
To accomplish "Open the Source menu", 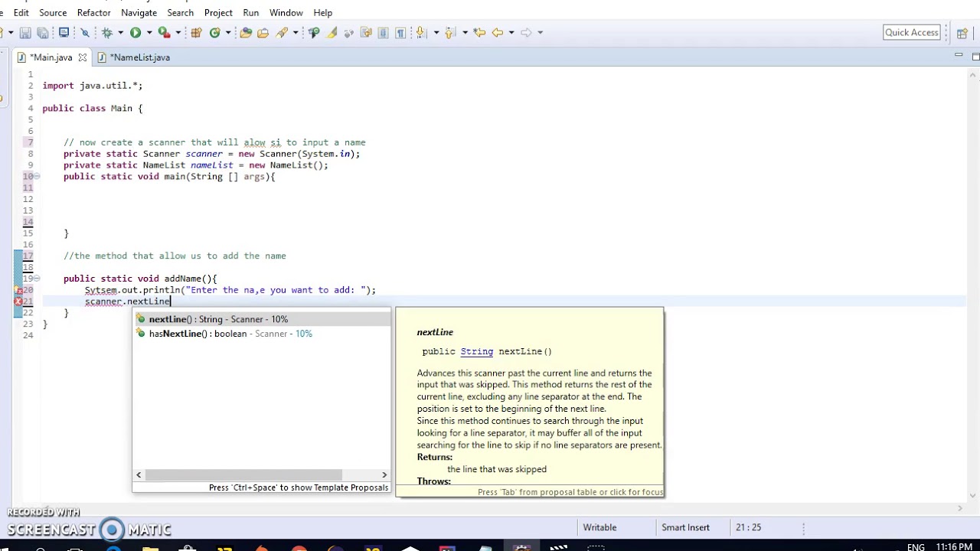I will 53,12.
